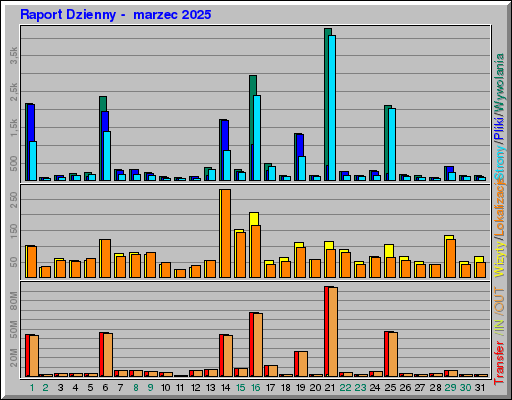Screen dimensions: 512x400
Task: Click the '2,5k' y-axis label
Action: point(14,92)
